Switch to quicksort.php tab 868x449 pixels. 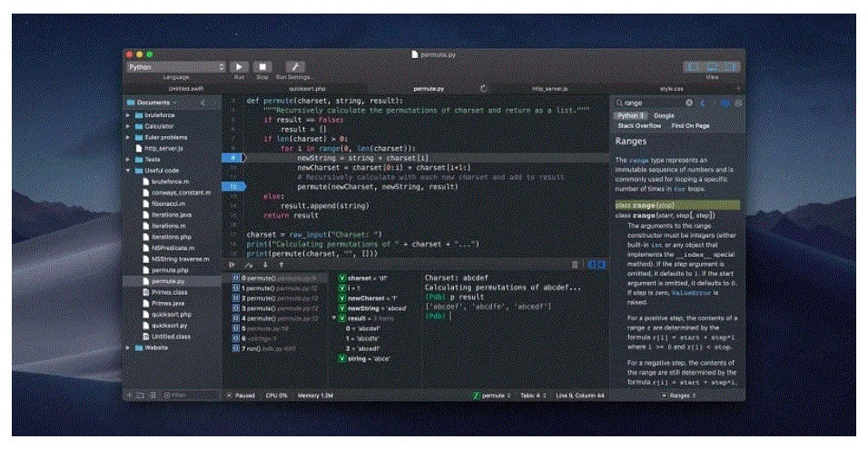(307, 89)
